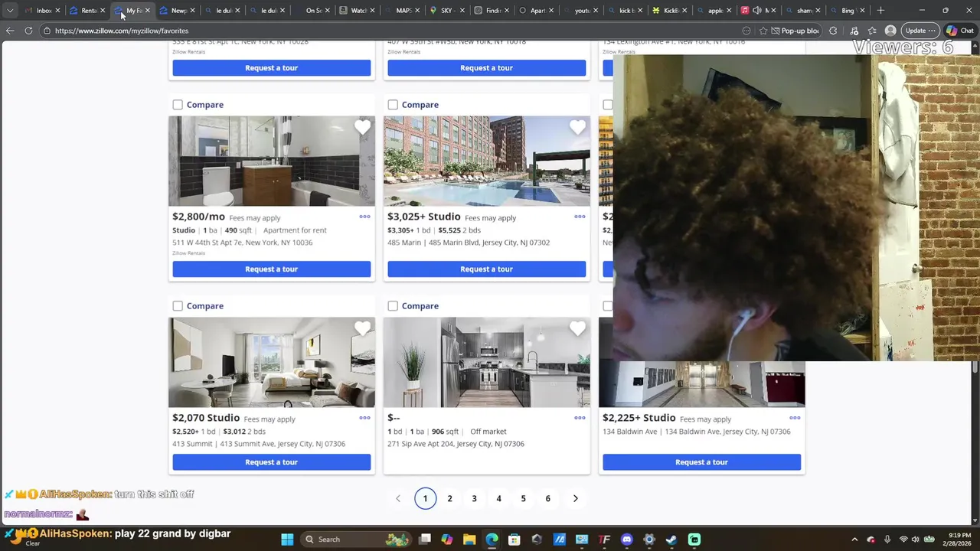Image resolution: width=980 pixels, height=551 pixels.
Task: Open Copilot app from taskbar
Action: [x=447, y=540]
